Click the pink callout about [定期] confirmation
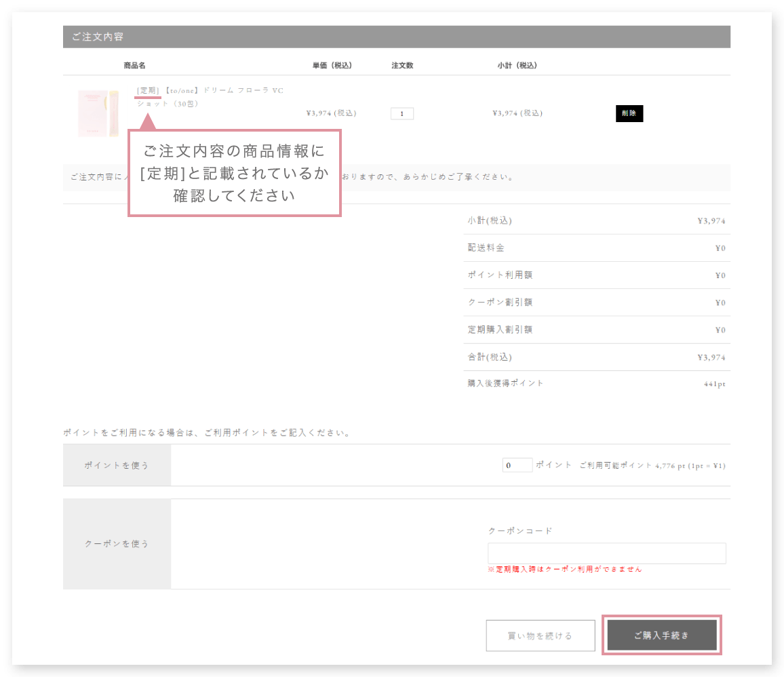The width and height of the screenshot is (784, 677). [x=234, y=174]
